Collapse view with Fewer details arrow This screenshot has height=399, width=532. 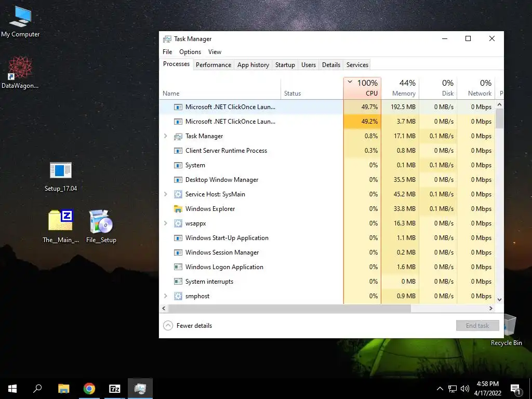(168, 326)
